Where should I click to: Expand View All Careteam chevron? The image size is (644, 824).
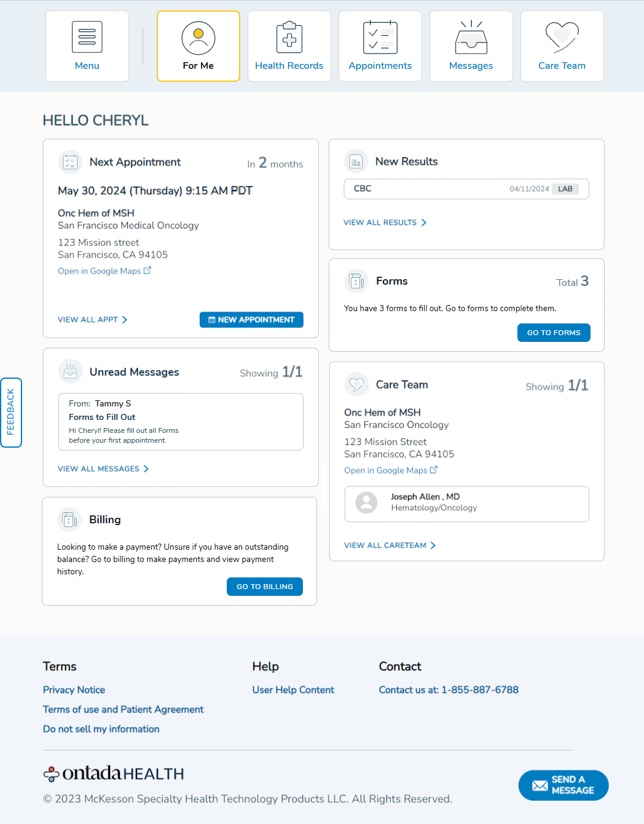coord(433,545)
